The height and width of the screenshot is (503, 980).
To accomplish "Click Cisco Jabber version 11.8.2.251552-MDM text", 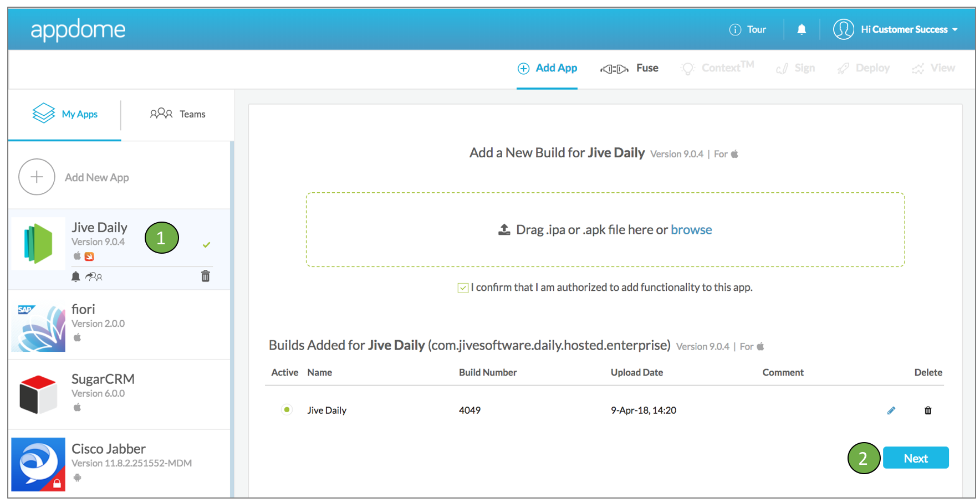I will click(x=131, y=463).
